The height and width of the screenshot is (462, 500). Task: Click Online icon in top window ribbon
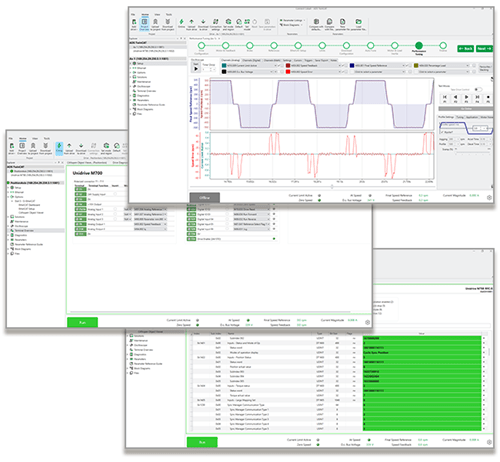tap(181, 23)
